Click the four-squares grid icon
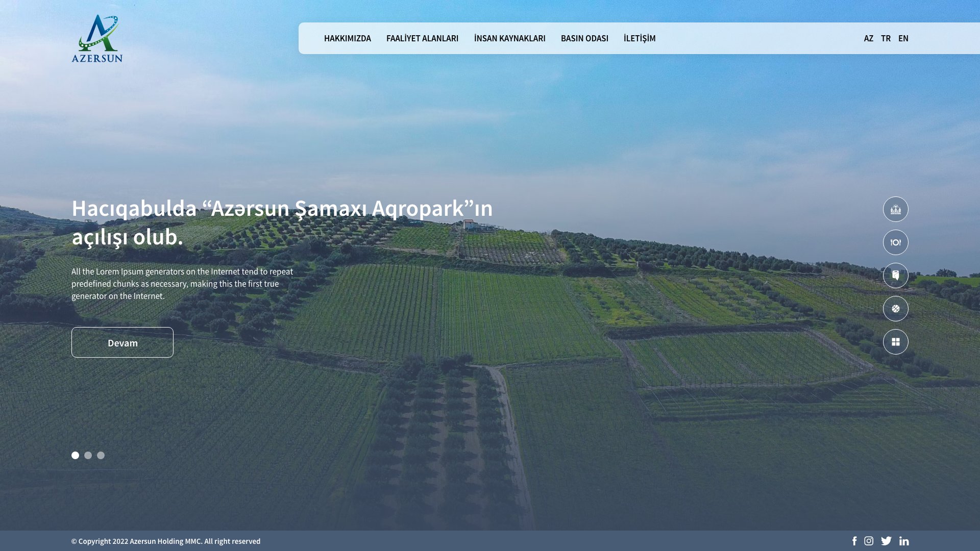The image size is (980, 551). pyautogui.click(x=895, y=342)
